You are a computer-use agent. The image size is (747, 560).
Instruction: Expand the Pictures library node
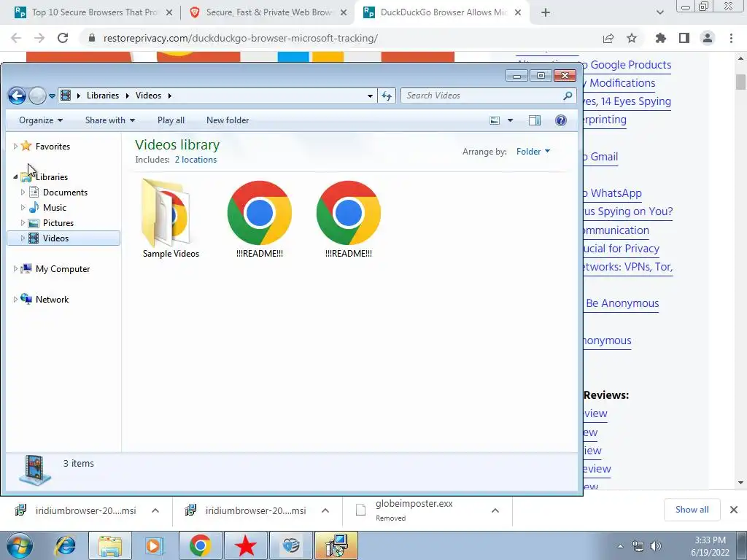coord(23,223)
